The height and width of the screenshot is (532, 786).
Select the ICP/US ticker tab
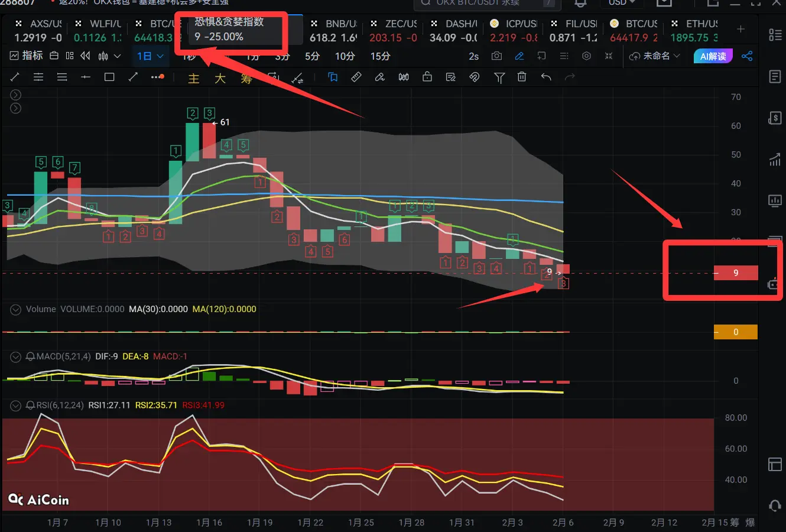(514, 31)
